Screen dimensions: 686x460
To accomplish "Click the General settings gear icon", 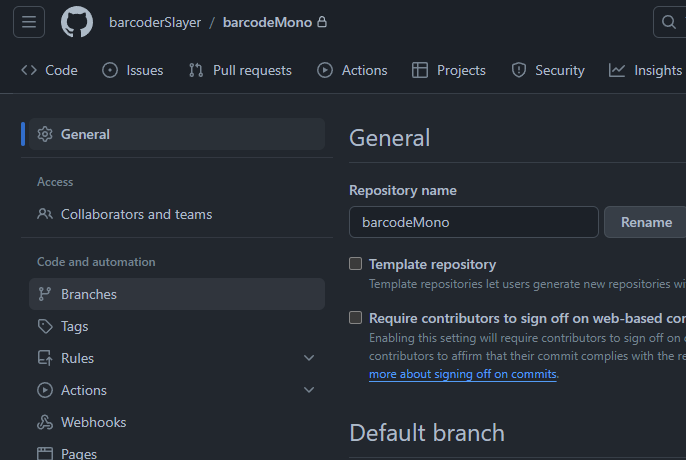I will click(x=45, y=134).
